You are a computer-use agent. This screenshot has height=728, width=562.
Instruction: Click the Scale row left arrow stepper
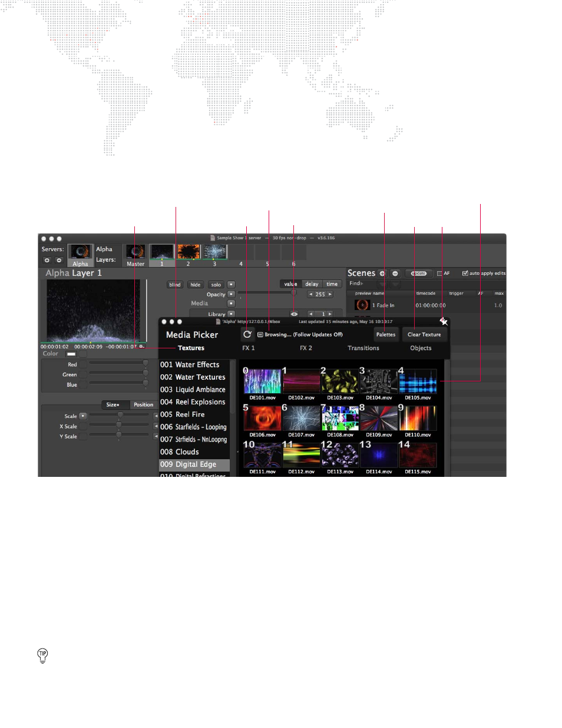tap(156, 416)
